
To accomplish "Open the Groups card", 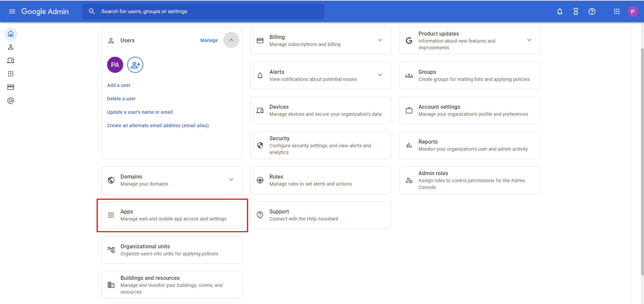I will (x=470, y=75).
